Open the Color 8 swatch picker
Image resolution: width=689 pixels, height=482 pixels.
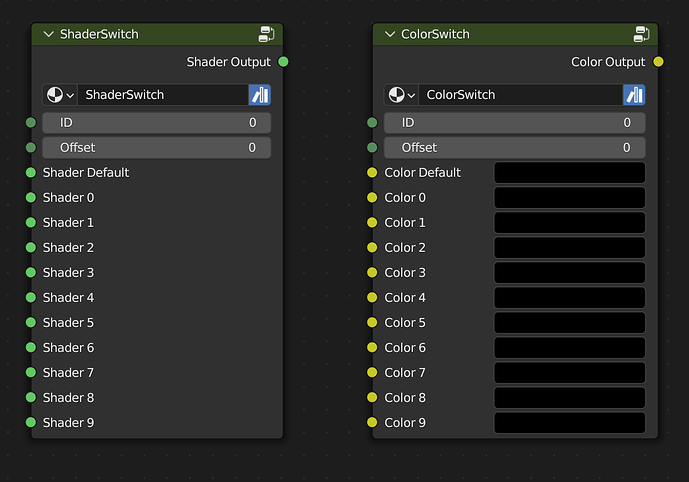tap(569, 398)
